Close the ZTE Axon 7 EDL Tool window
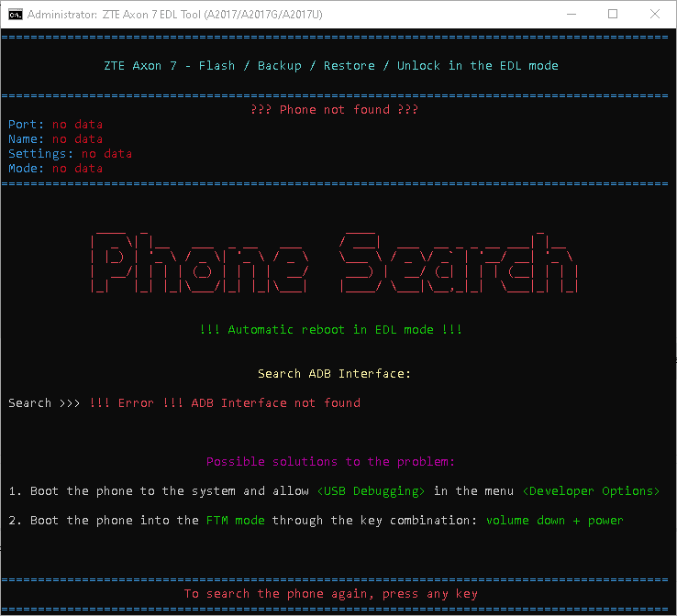This screenshot has height=616, width=677. tap(655, 15)
